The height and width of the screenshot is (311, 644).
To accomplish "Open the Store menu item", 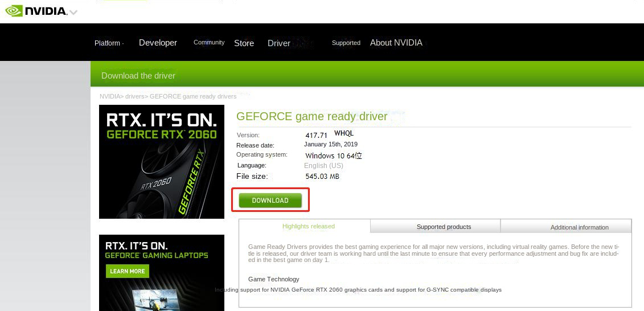I will click(244, 43).
